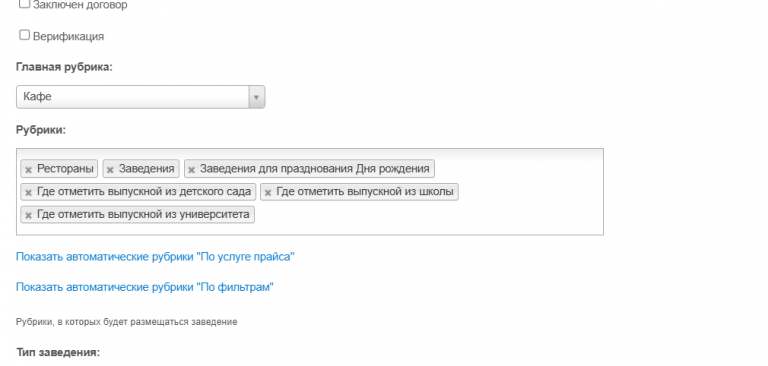Select the Заведения tag label
This screenshot has width=768, height=366.
pyautogui.click(x=146, y=169)
